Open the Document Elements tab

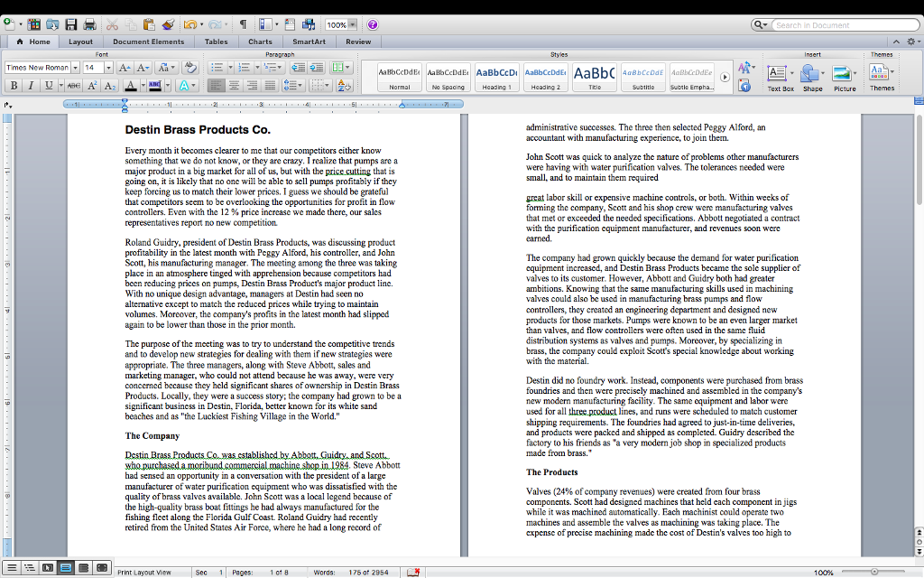[x=149, y=42]
